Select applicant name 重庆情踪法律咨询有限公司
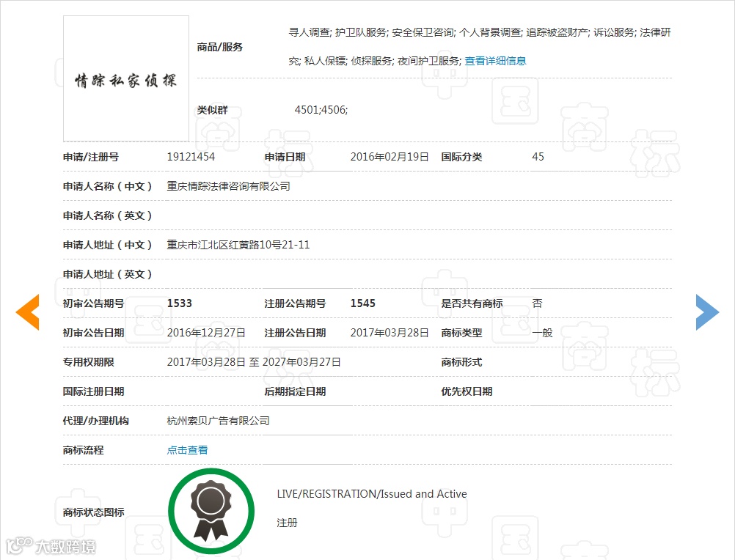This screenshot has width=735, height=560. [x=228, y=186]
